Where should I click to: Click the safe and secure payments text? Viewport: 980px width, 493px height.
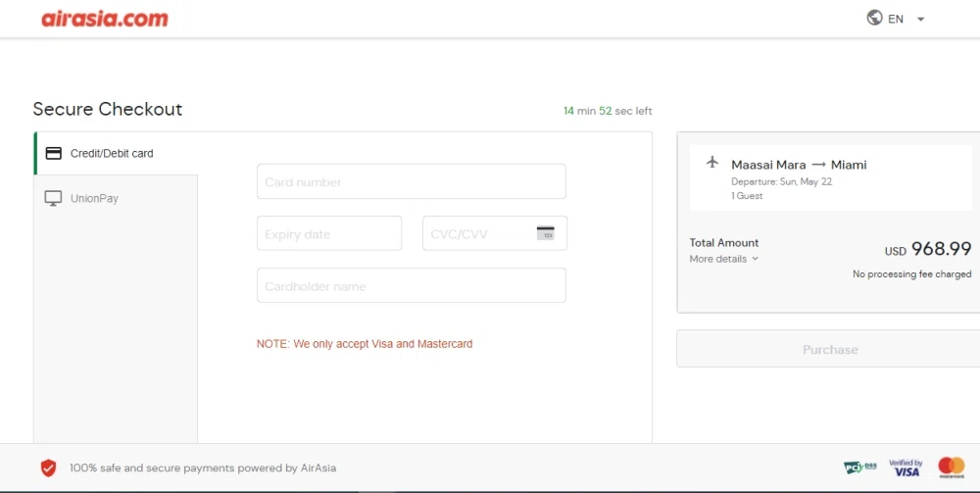pyautogui.click(x=203, y=468)
